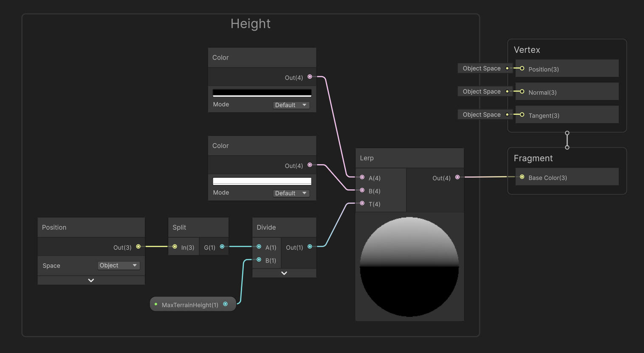Click the Lerp node's Out(4) output port
Screen dimensions: 644x353
[457, 177]
